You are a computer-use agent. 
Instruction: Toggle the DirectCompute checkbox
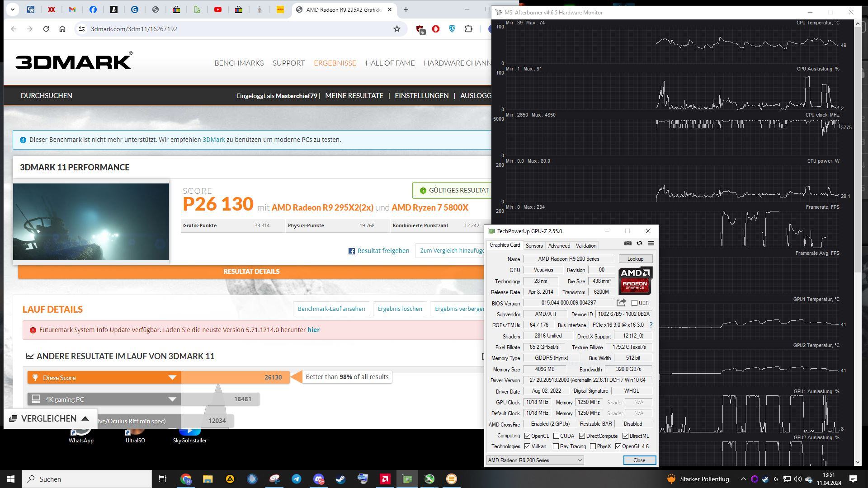click(582, 436)
